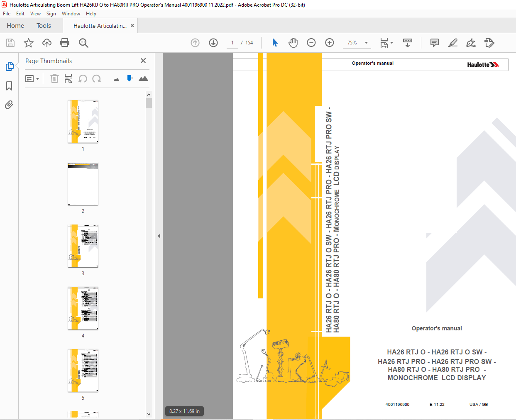Open the Edit menu

click(20, 14)
